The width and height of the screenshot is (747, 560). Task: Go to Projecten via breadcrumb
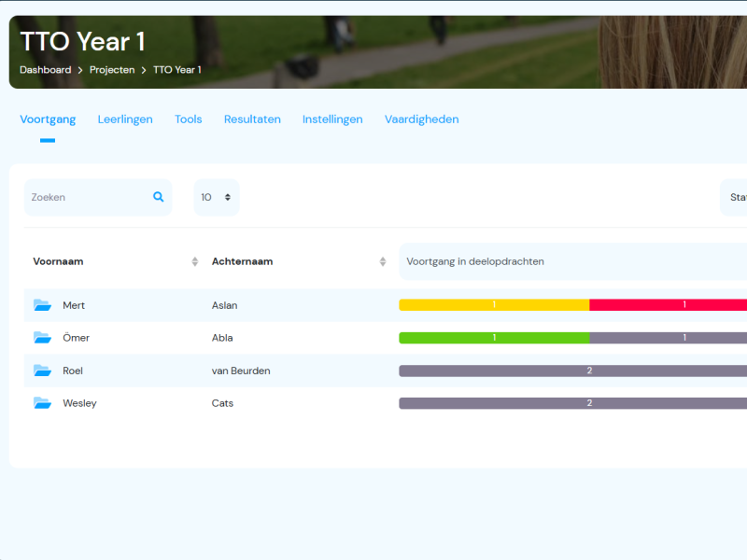coord(112,70)
